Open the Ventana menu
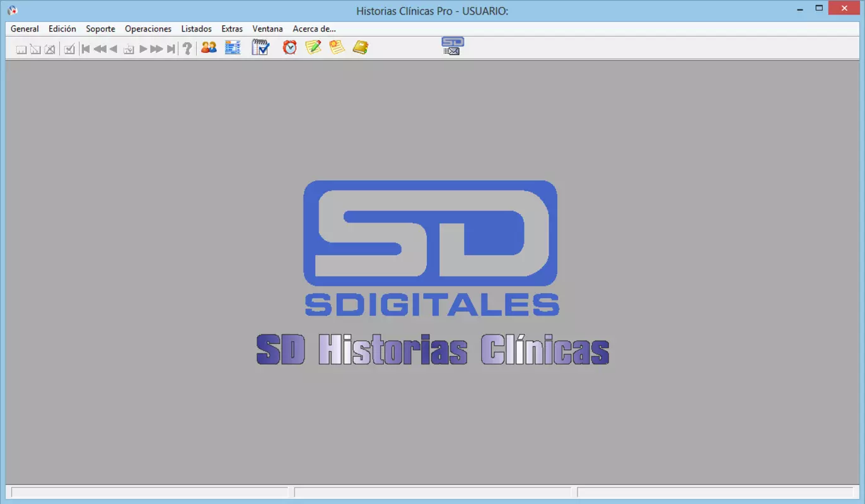 pyautogui.click(x=268, y=29)
